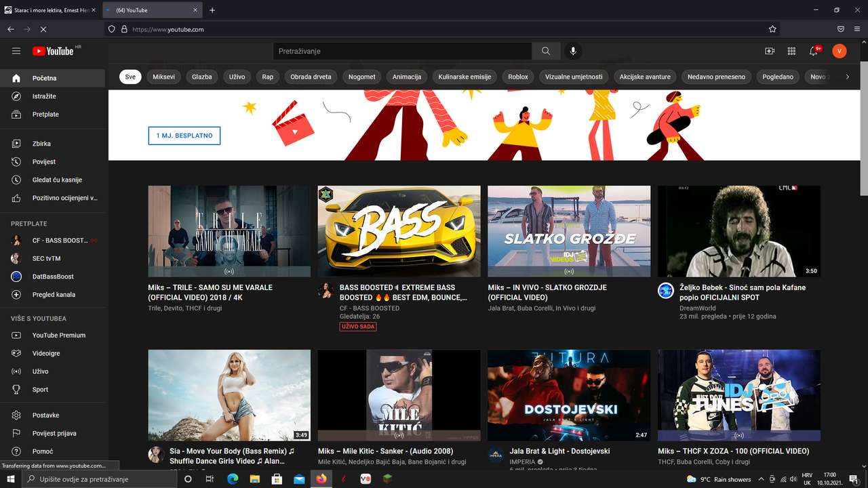Select the Nedavno preneseno chip
The height and width of the screenshot is (488, 868).
[716, 77]
